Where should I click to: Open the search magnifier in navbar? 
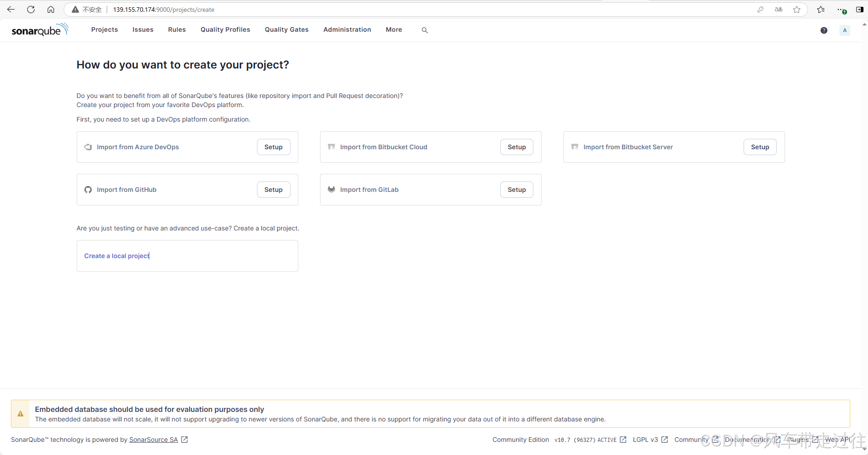[424, 30]
